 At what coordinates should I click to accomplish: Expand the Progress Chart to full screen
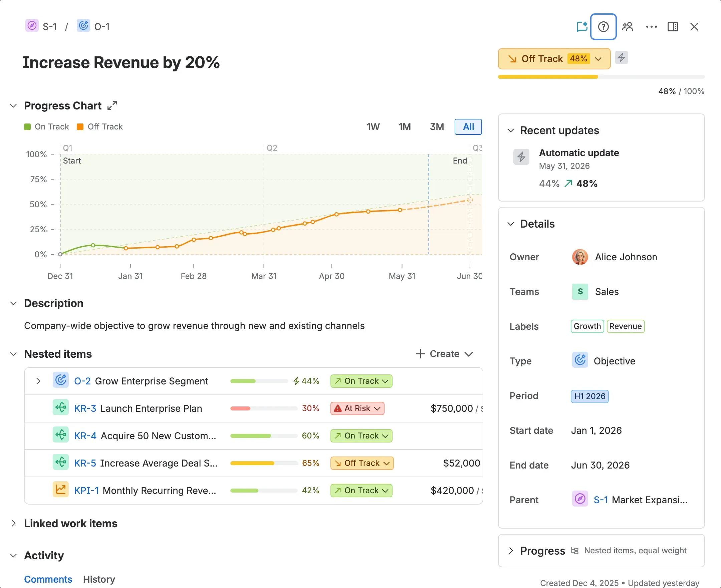112,105
